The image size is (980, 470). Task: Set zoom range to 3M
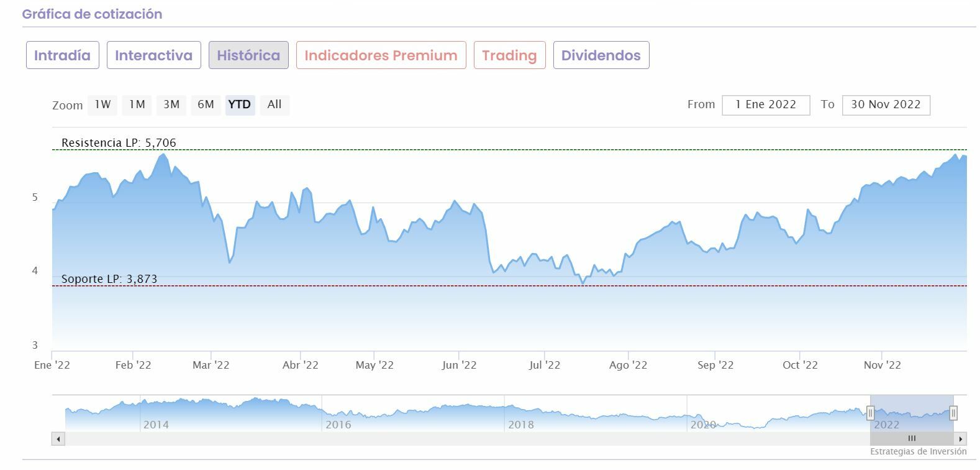pos(171,104)
